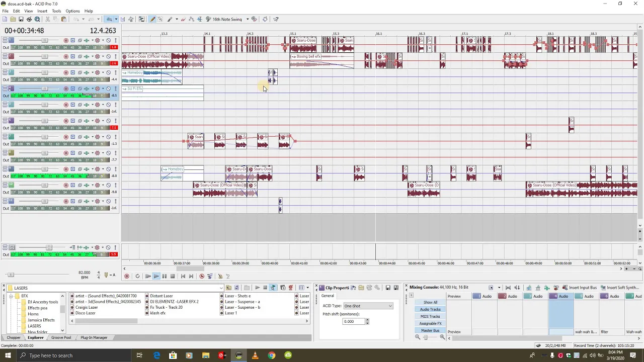
Task: Click the Record button in transport bar
Action: click(127, 276)
